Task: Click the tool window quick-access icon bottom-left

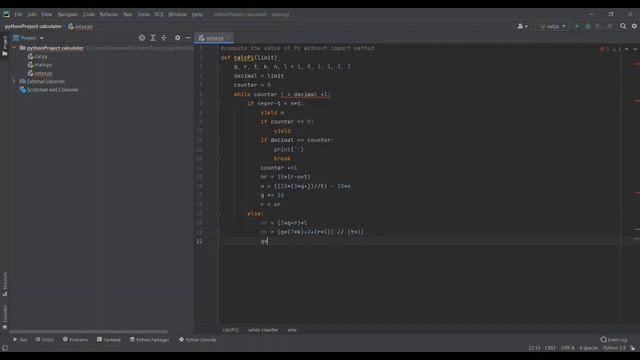Action: pyautogui.click(x=4, y=348)
